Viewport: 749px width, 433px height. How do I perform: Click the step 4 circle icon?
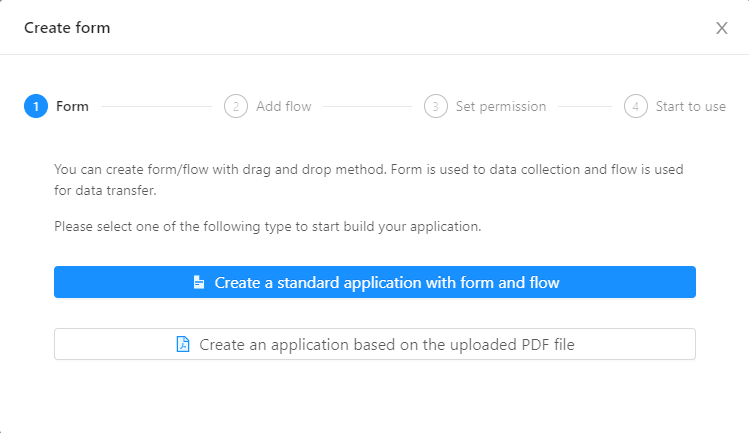pyautogui.click(x=635, y=106)
